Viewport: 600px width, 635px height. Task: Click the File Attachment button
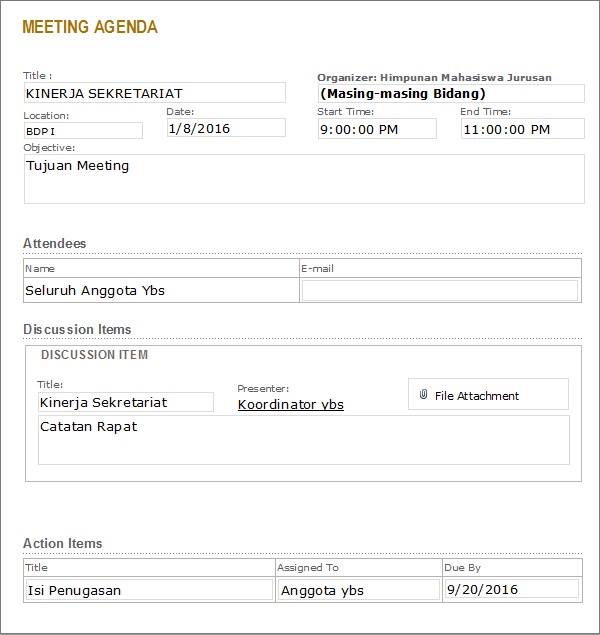[488, 394]
